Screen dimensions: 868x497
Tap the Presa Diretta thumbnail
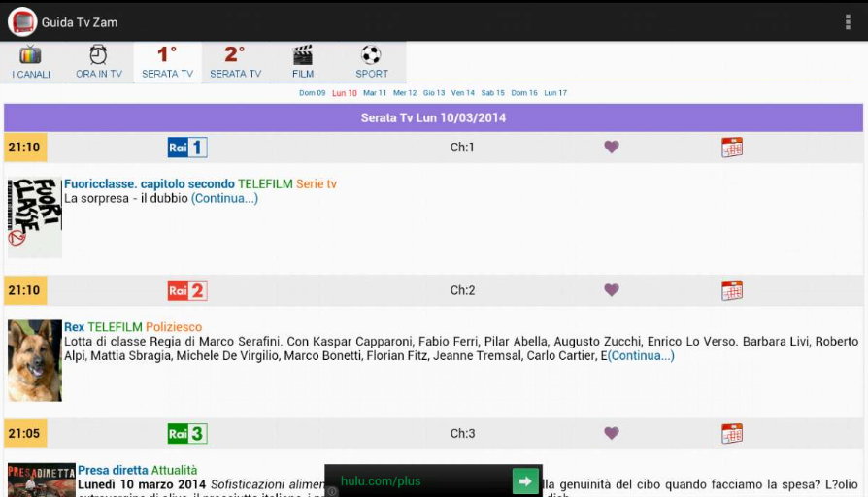pos(42,480)
